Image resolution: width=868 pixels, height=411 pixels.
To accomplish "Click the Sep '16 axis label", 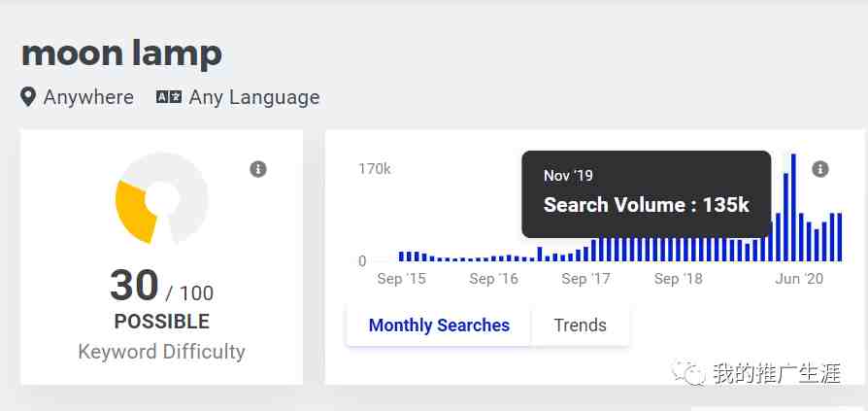I will click(493, 279).
